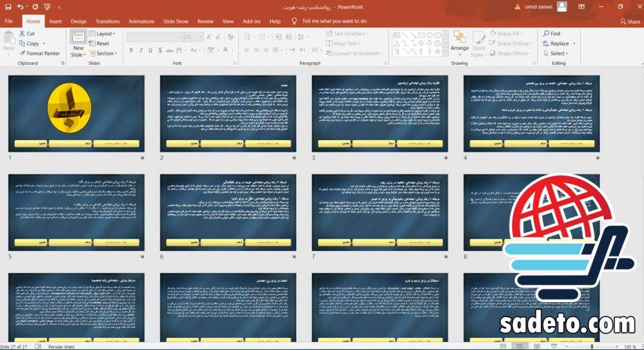Start slideshow from beginning icon in title bar
The height and width of the screenshot is (350, 644).
pyautogui.click(x=47, y=7)
